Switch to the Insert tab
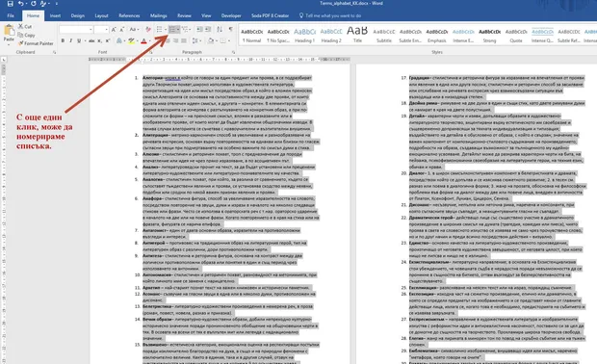Screen dimensions: 597x364 coord(55,15)
